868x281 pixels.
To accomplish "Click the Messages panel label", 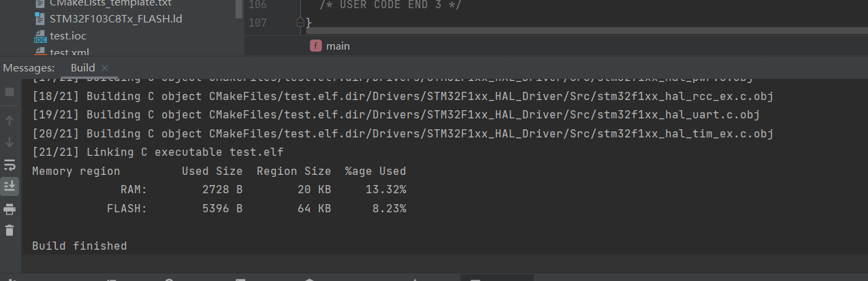I will (x=29, y=68).
